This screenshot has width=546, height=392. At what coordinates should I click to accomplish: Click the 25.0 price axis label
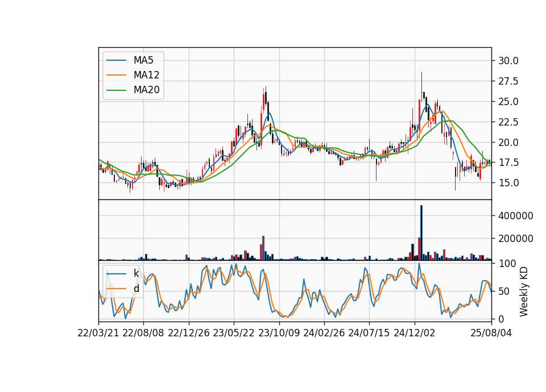click(508, 102)
